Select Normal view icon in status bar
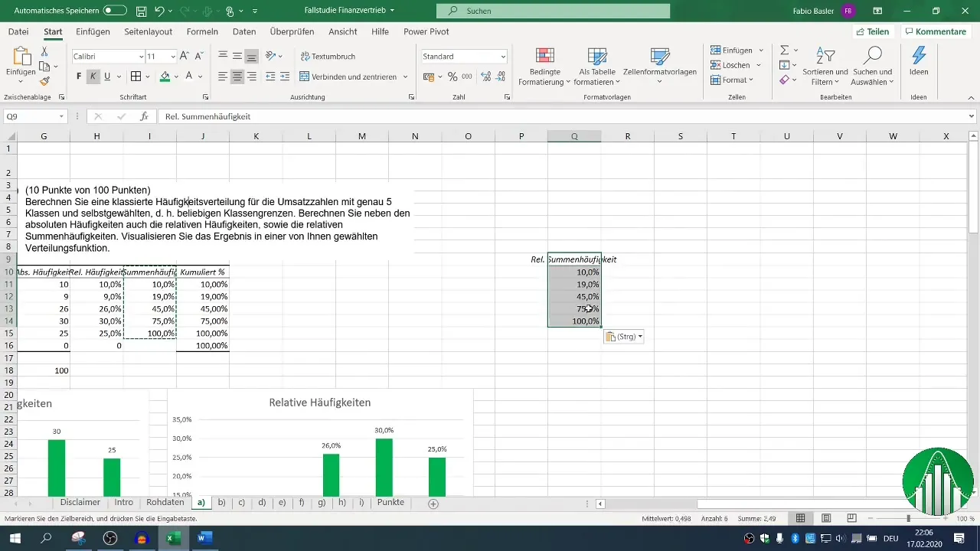Screen dimensions: 980x551 point(801,519)
